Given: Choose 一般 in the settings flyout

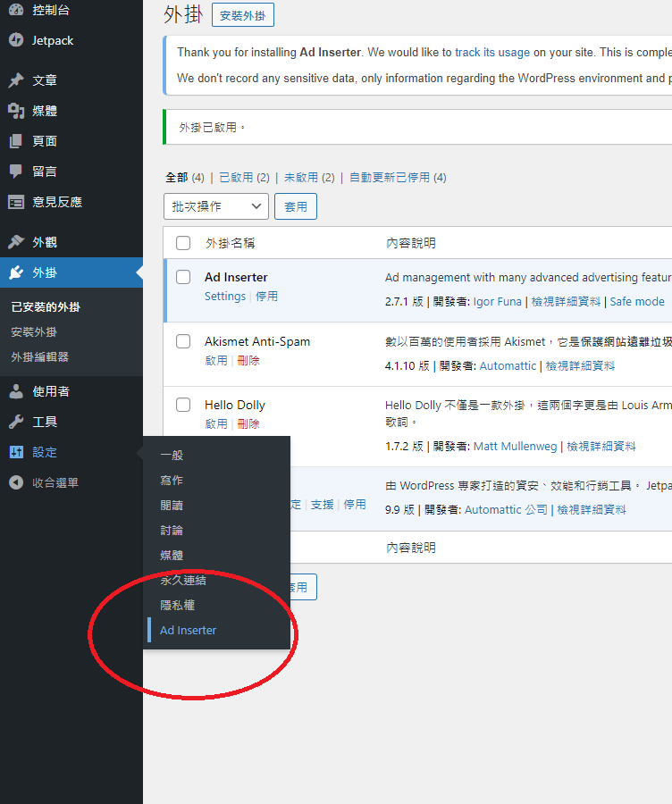Looking at the screenshot, I should tap(172, 455).
